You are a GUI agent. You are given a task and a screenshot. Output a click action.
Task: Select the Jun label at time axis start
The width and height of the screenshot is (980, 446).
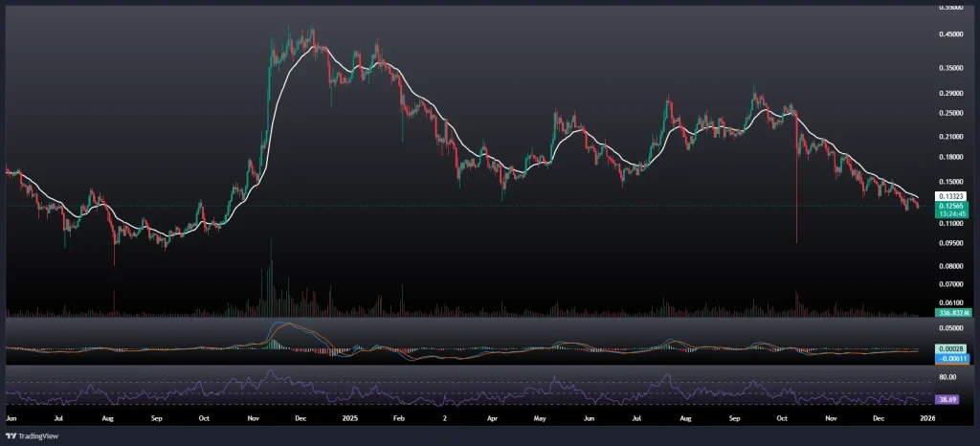[x=11, y=418]
